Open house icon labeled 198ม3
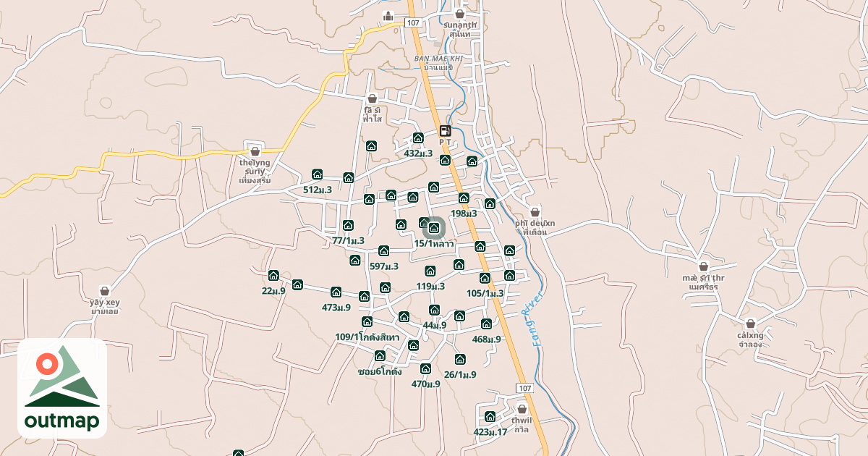 coord(464,198)
